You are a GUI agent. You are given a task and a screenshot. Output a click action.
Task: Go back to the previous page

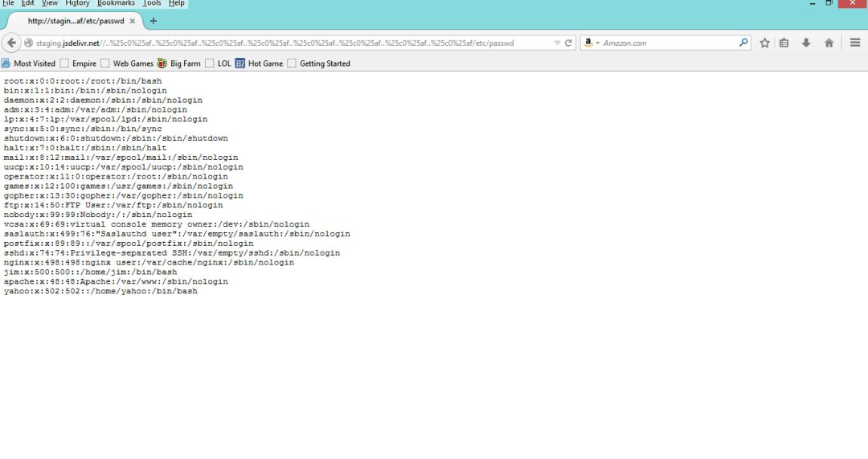pos(11,43)
